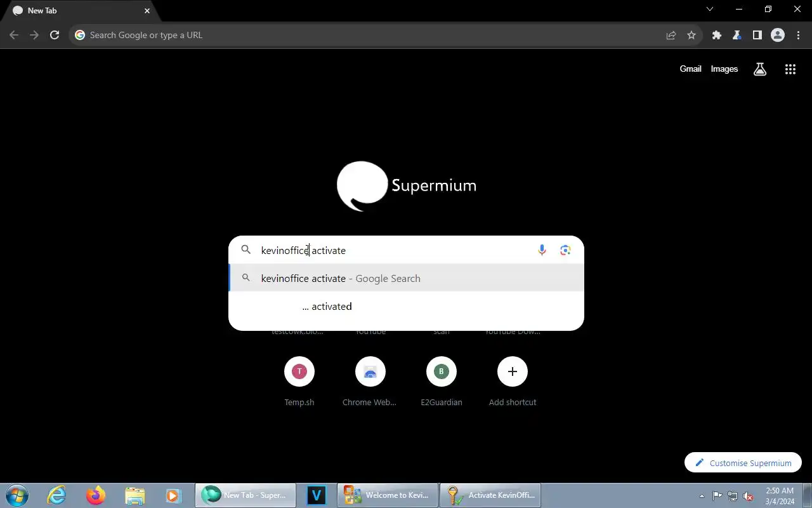Viewport: 812px width, 508px height.
Task: Switch to the Activate KevinOffice window
Action: click(x=490, y=495)
